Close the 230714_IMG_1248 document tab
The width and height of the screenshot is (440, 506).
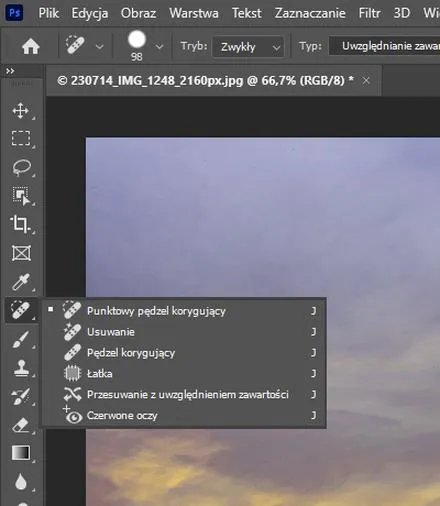click(366, 81)
